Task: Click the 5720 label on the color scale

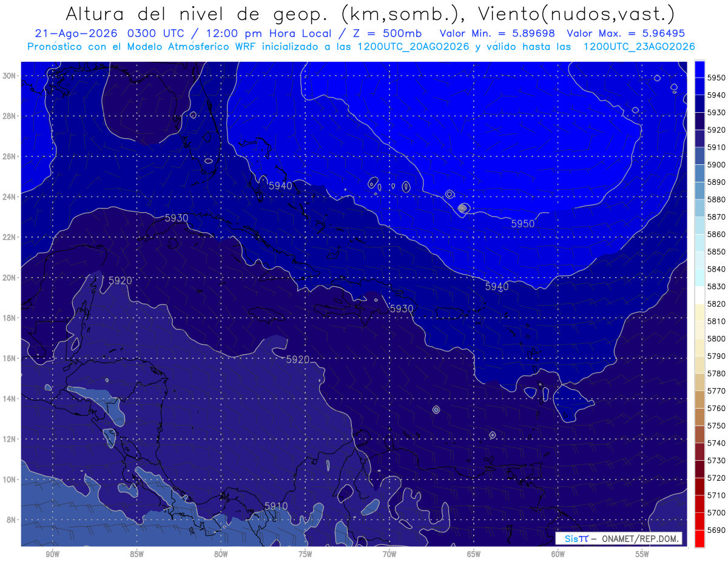Action: [716, 478]
